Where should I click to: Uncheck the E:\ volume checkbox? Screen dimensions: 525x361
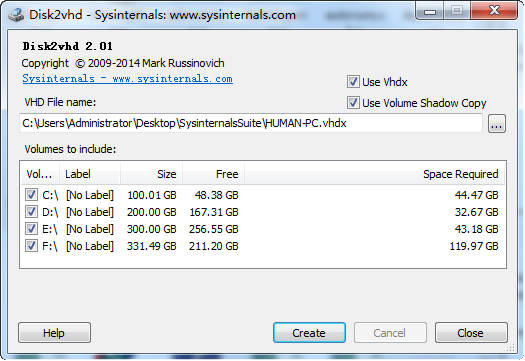tap(31, 229)
